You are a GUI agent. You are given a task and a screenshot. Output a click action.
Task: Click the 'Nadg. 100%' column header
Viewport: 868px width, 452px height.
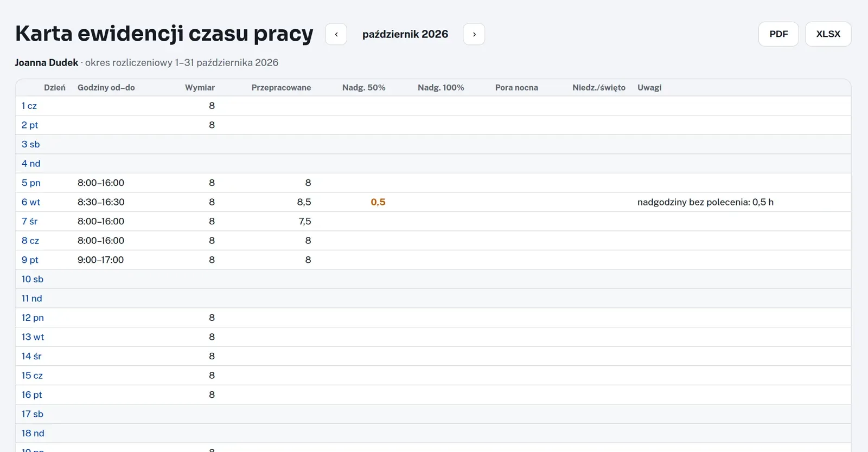(x=441, y=88)
